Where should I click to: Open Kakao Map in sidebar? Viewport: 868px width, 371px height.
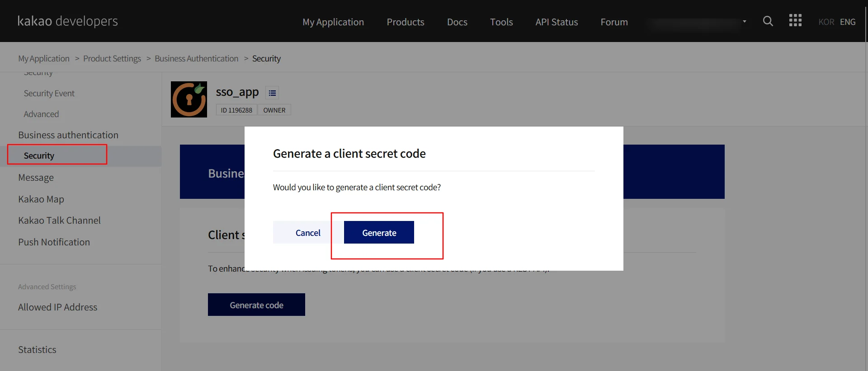point(41,199)
